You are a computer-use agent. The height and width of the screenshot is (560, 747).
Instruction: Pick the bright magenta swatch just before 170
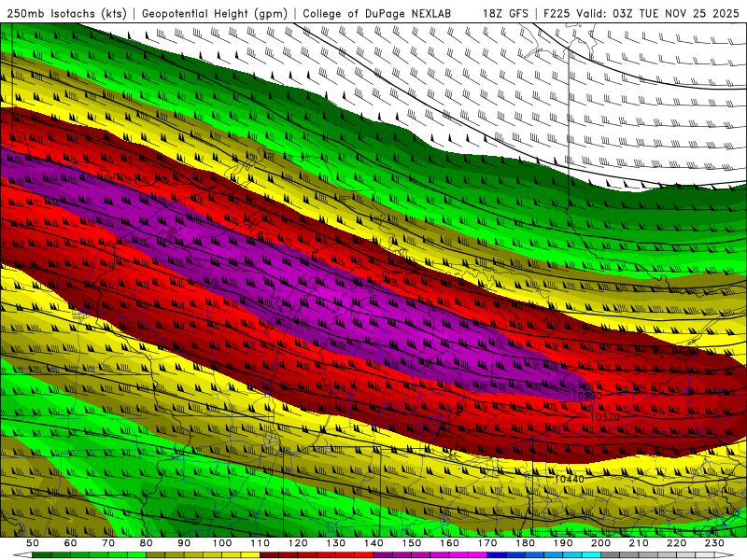[478, 554]
